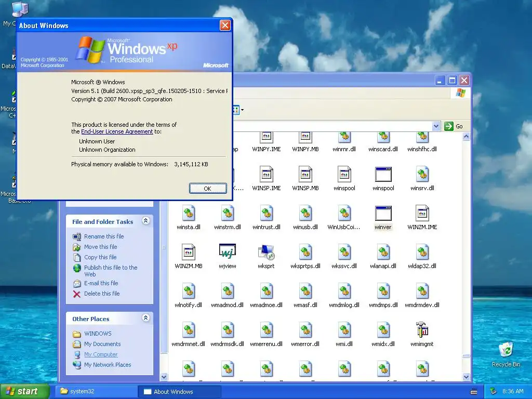Select the wmdmlog.dll file icon

pyautogui.click(x=344, y=291)
